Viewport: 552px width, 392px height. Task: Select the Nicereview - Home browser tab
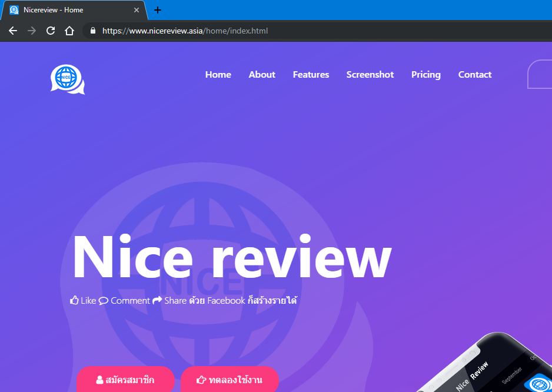coord(71,10)
